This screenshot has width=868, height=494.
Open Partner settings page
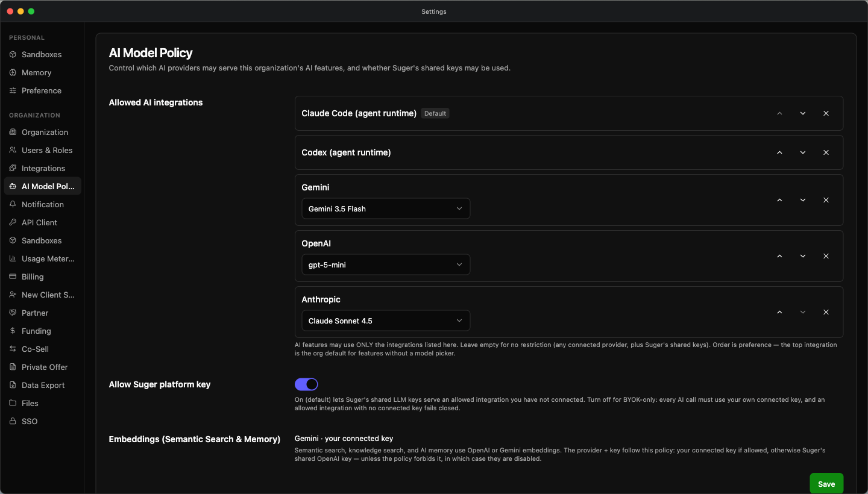[x=42, y=313]
